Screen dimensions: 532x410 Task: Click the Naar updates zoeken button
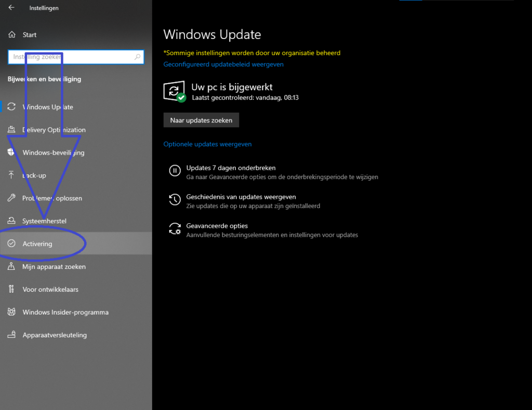(201, 120)
